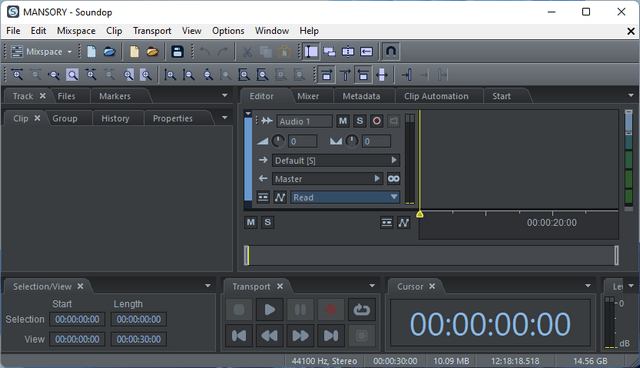
Task: Expand the Cursor panel options arrow
Action: tap(588, 286)
